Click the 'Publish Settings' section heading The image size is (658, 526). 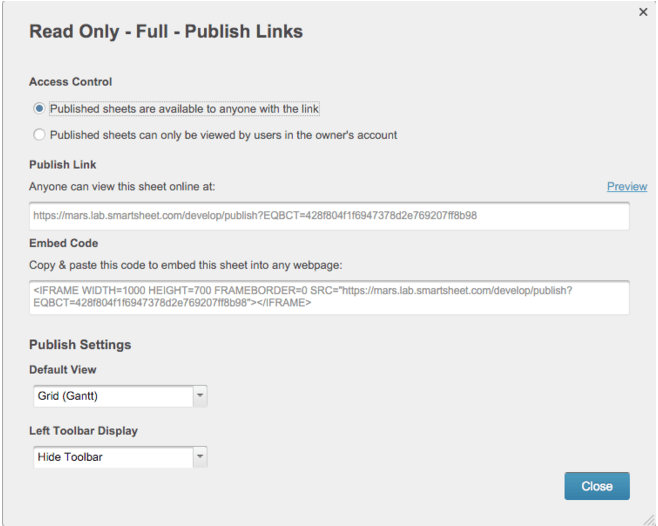80,345
